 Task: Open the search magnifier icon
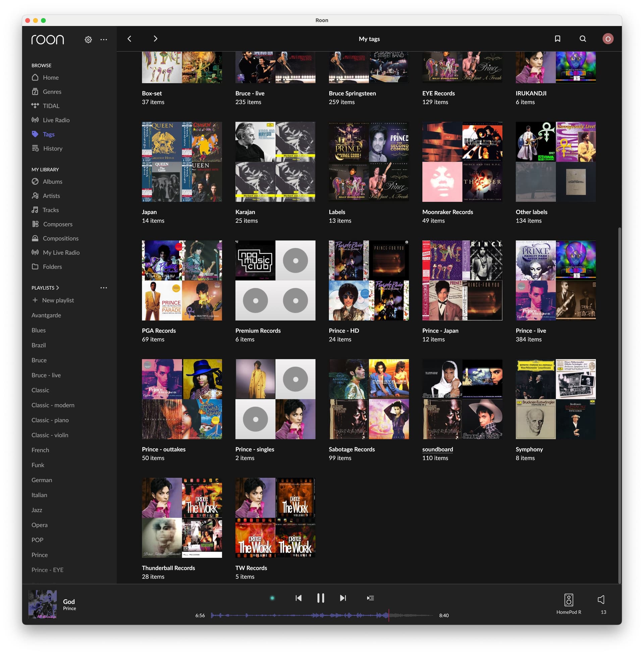(583, 39)
